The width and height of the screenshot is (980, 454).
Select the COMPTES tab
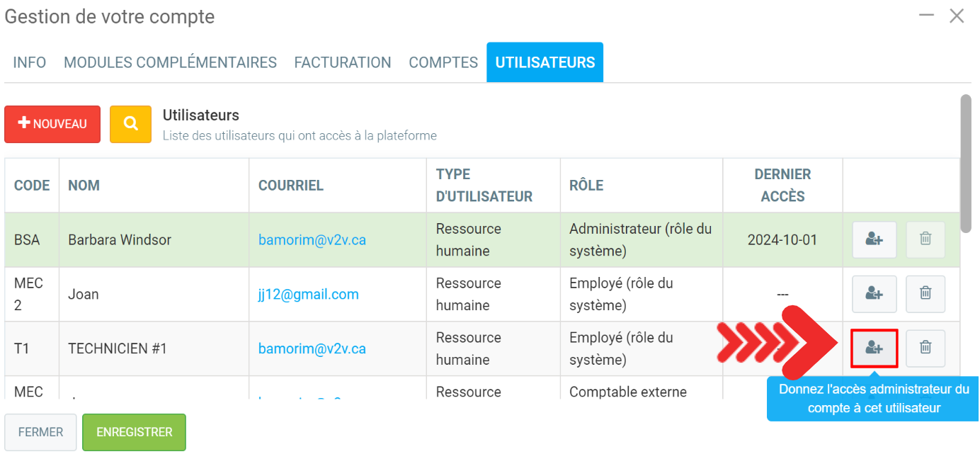click(443, 62)
